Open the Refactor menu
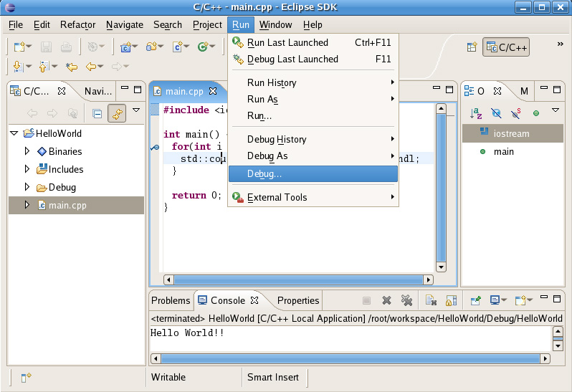572x392 pixels. tap(77, 25)
